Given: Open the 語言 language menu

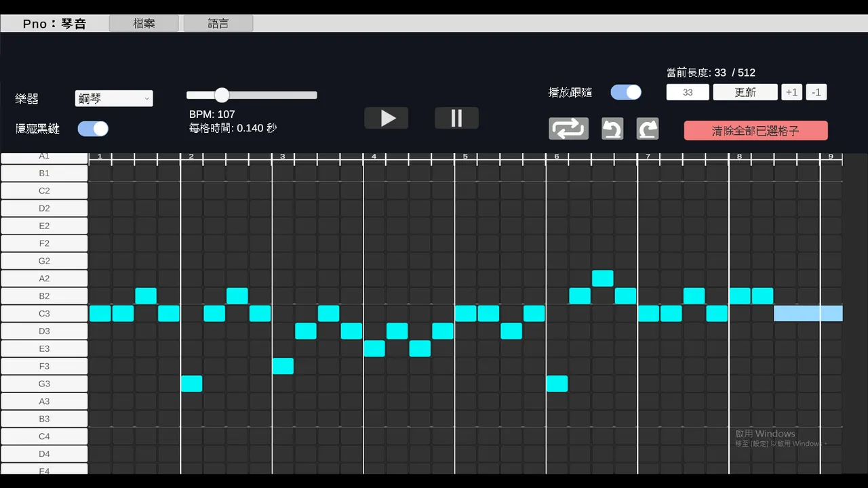Looking at the screenshot, I should (x=218, y=24).
